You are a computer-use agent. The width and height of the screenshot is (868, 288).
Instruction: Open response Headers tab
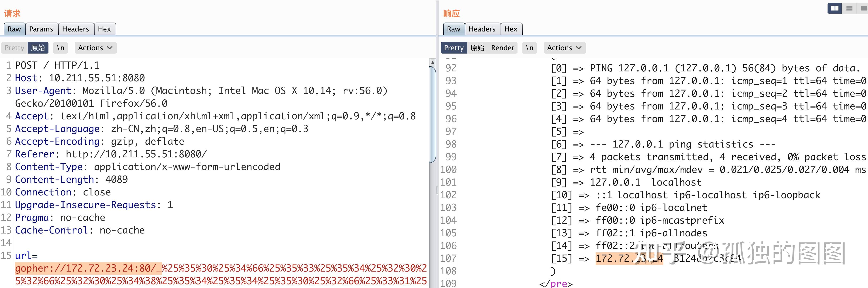tap(482, 29)
